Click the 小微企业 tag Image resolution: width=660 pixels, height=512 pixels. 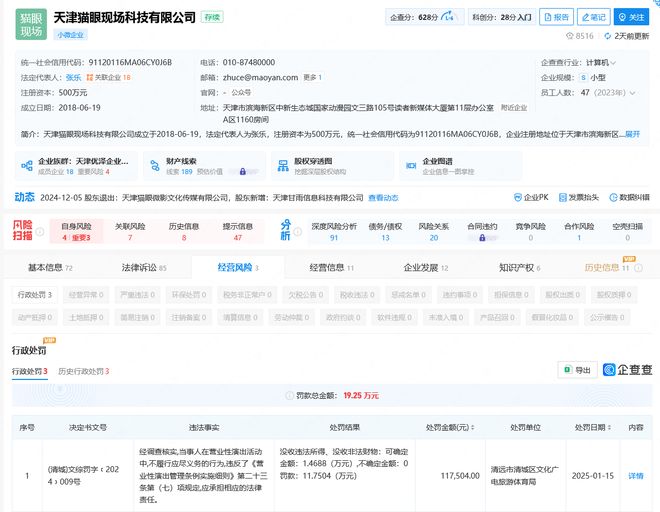(70, 35)
